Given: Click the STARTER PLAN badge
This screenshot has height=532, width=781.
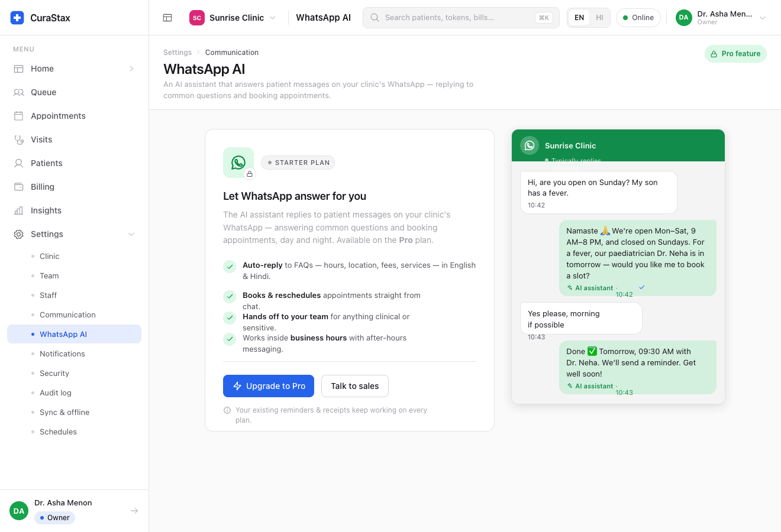Looking at the screenshot, I should [x=298, y=163].
